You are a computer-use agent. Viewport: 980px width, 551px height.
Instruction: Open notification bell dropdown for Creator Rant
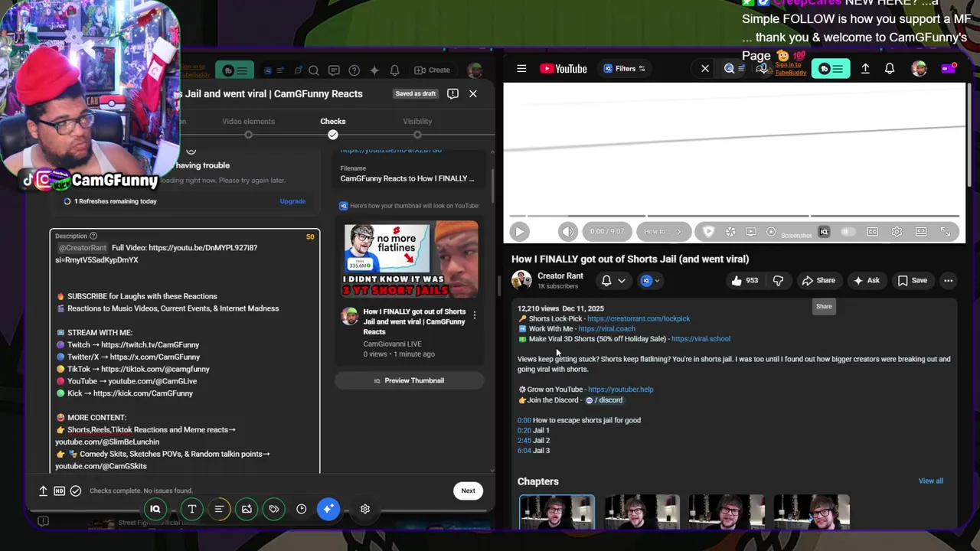coord(613,281)
